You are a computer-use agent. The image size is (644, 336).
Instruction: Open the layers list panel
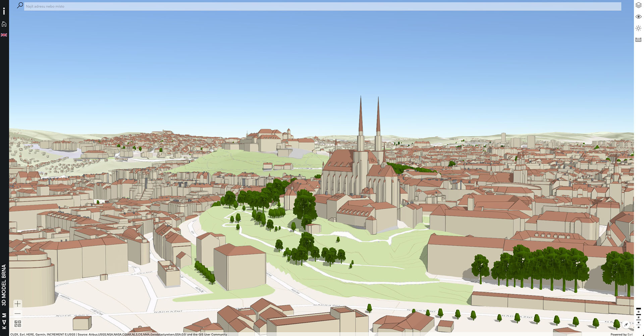pyautogui.click(x=638, y=5)
